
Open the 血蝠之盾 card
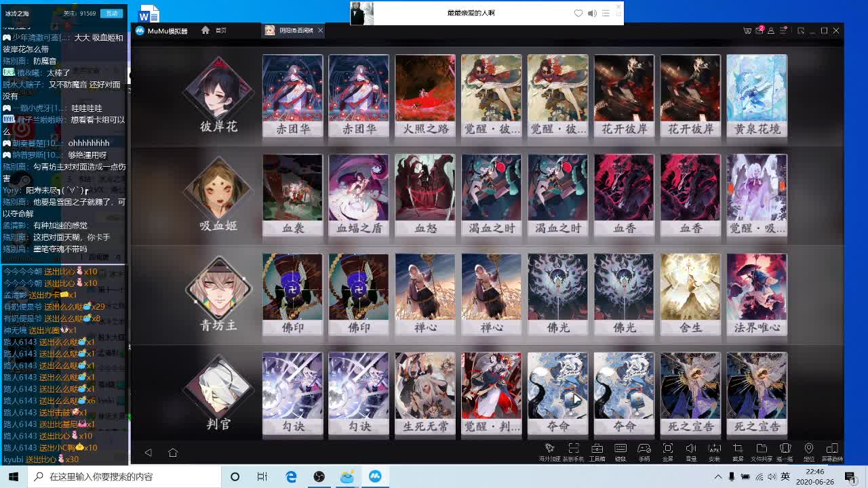359,195
